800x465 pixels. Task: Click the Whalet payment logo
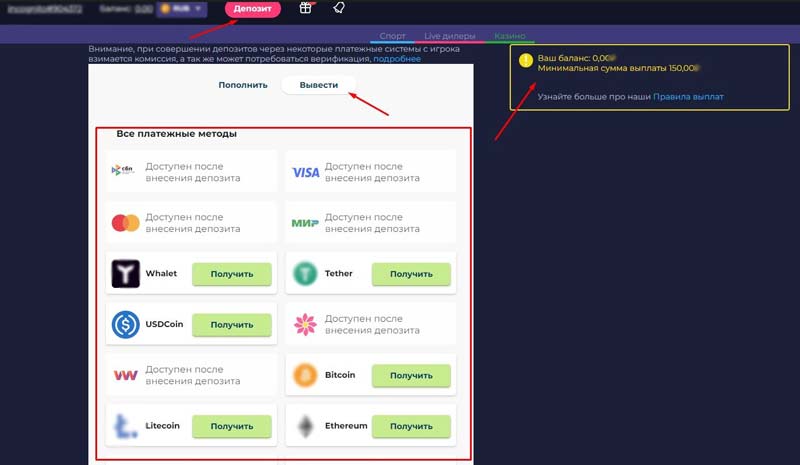[x=126, y=273]
